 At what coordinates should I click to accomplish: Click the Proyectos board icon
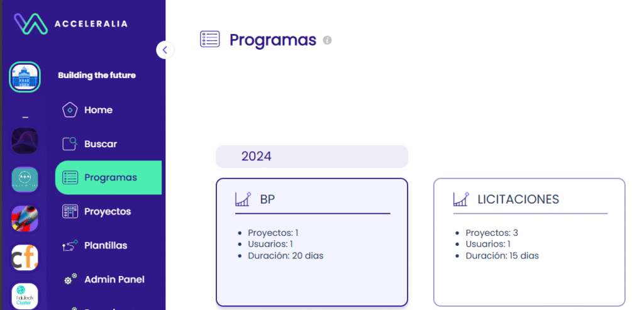click(70, 211)
